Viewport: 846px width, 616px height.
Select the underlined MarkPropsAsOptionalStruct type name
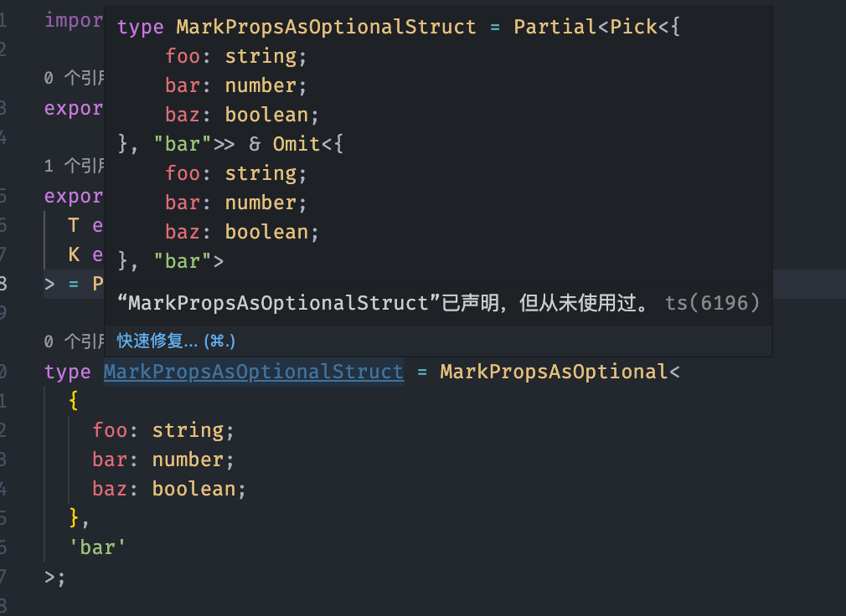[254, 372]
